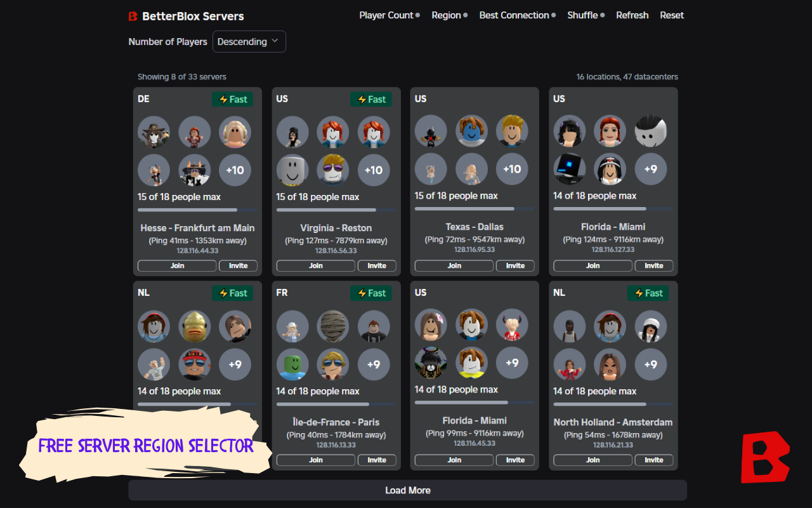Click the Amsterdam server player capacity bar
Viewport: 812px width, 508px height.
613,404
